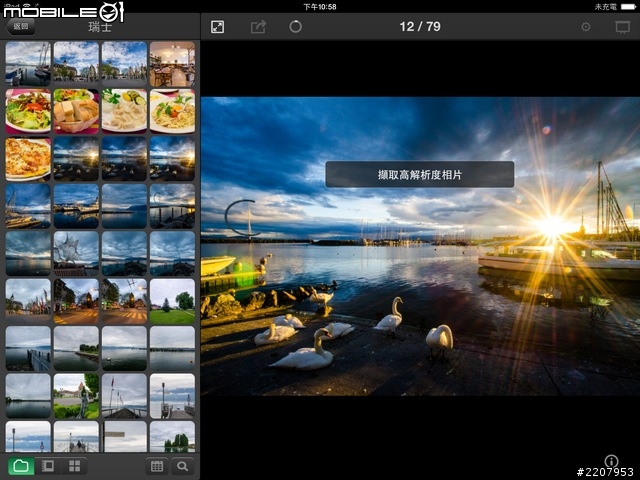This screenshot has width=640, height=480.
Task: Tap the fullscreen expand icon
Action: pos(218,27)
